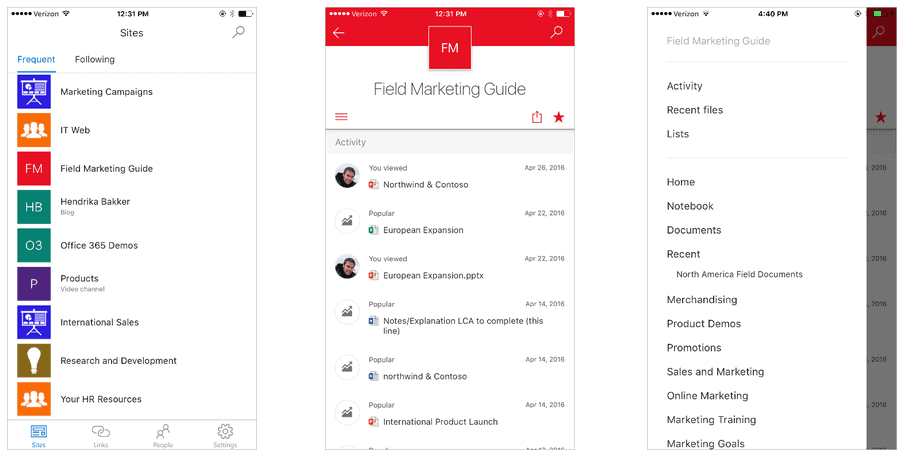The height and width of the screenshot is (457, 904).
Task: Tap the green HB tile
Action: click(x=34, y=207)
